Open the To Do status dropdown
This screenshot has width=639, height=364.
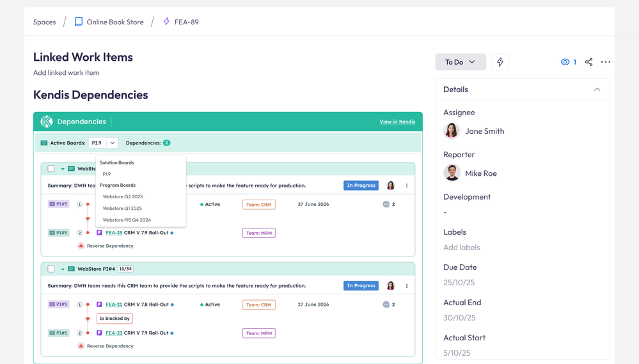pos(461,62)
